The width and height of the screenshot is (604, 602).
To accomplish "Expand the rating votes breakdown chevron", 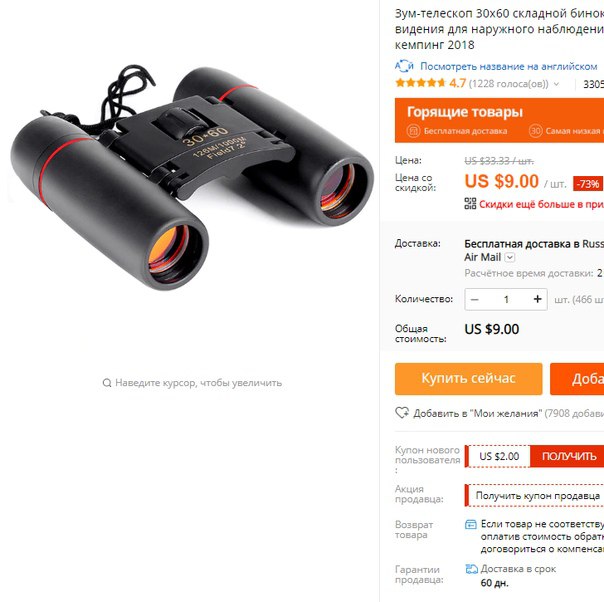I will 556,84.
